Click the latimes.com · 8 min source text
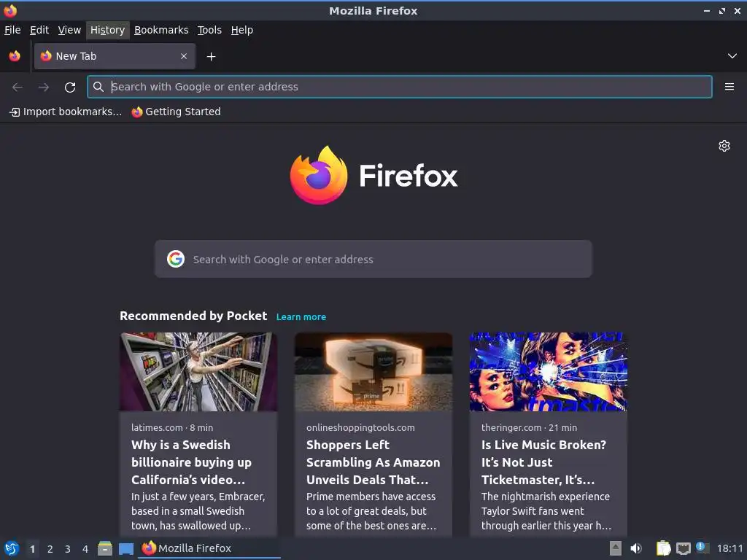The image size is (747, 560). click(172, 427)
